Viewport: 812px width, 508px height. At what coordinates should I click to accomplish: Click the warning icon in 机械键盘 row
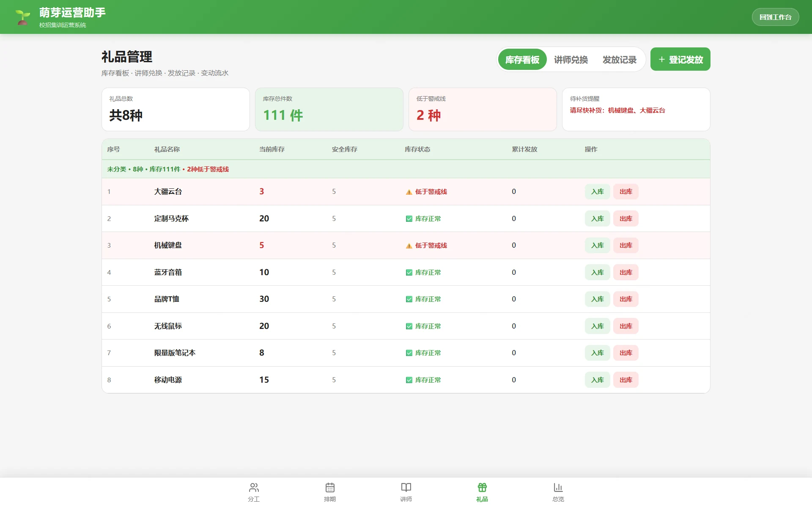pos(409,246)
